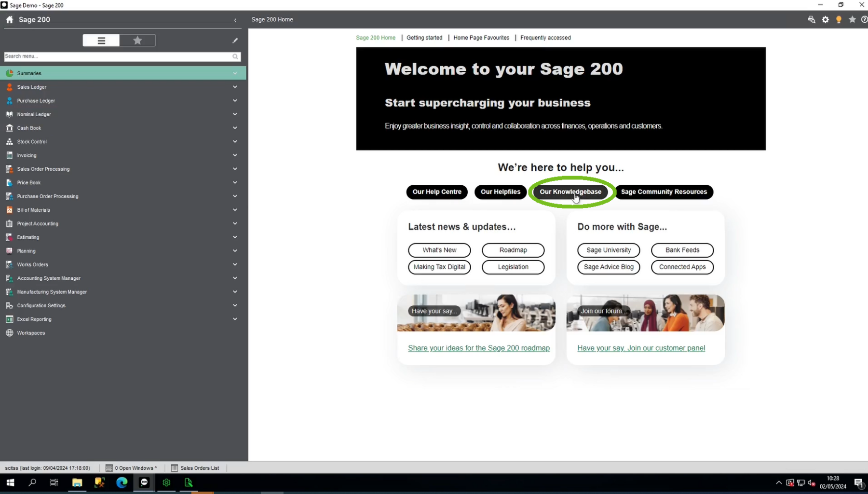Image resolution: width=868 pixels, height=494 pixels.
Task: Open the Frequently accessed tab
Action: click(545, 38)
